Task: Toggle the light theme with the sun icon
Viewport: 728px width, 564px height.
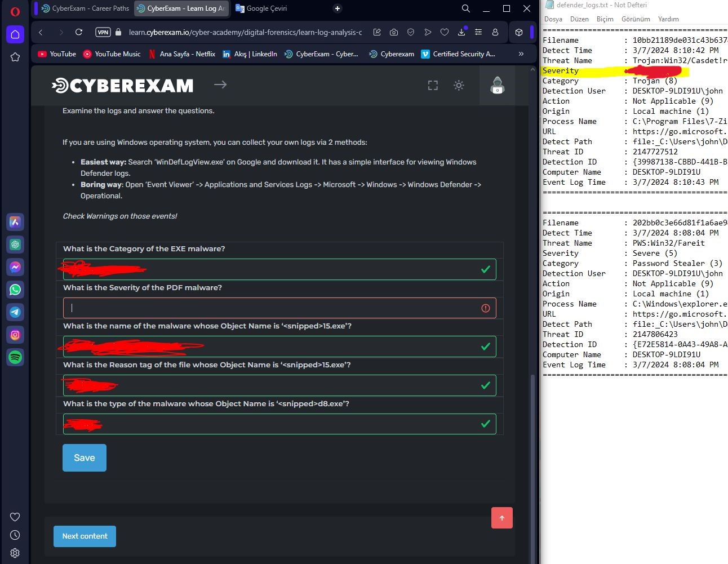Action: pyautogui.click(x=459, y=85)
